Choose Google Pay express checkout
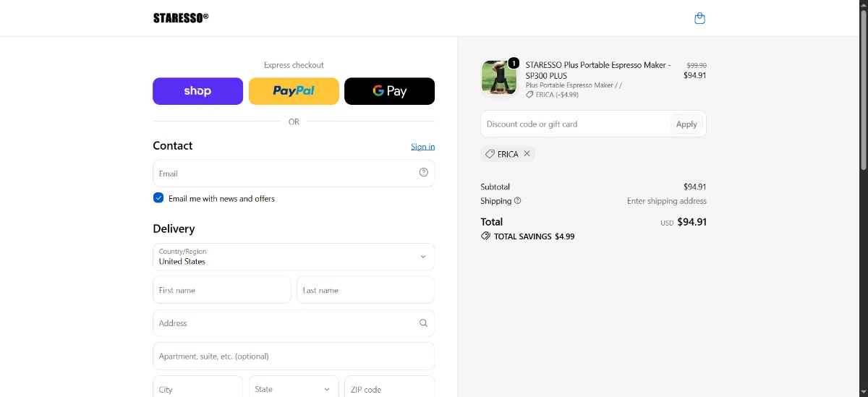This screenshot has height=397, width=868. tap(389, 91)
